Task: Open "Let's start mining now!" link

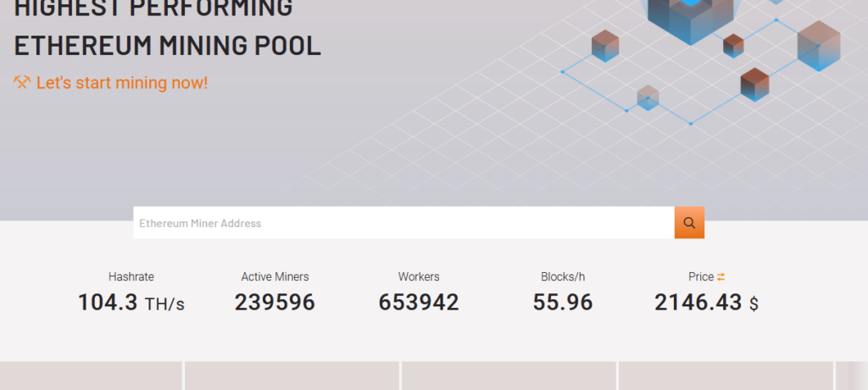Action: click(121, 83)
